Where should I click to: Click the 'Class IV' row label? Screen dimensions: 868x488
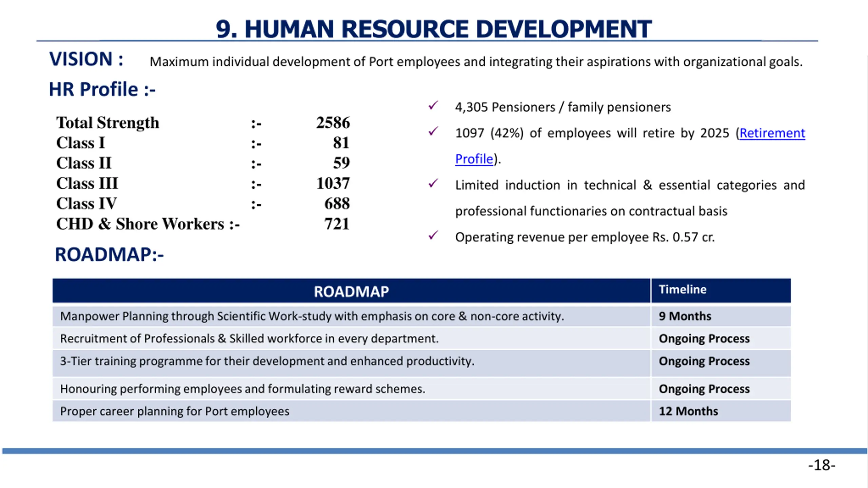pos(86,204)
